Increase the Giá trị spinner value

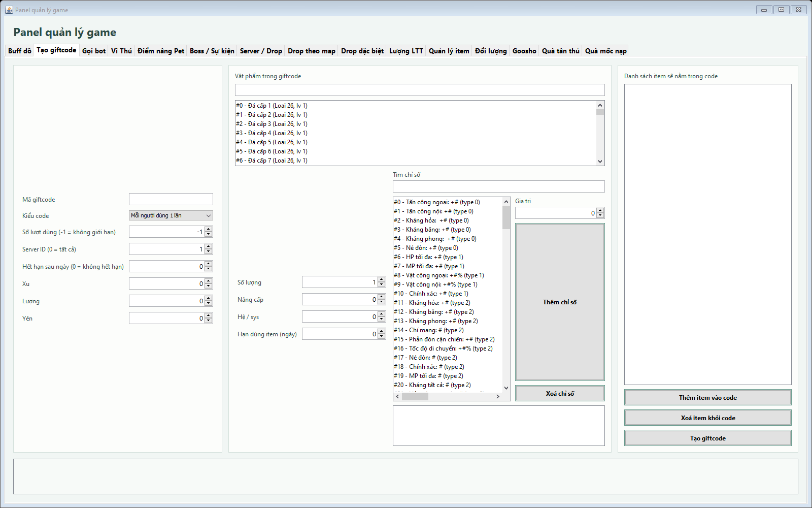pos(600,210)
